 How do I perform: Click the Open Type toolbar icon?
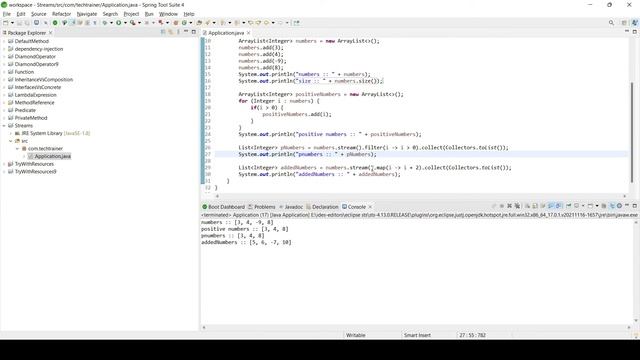199,23
